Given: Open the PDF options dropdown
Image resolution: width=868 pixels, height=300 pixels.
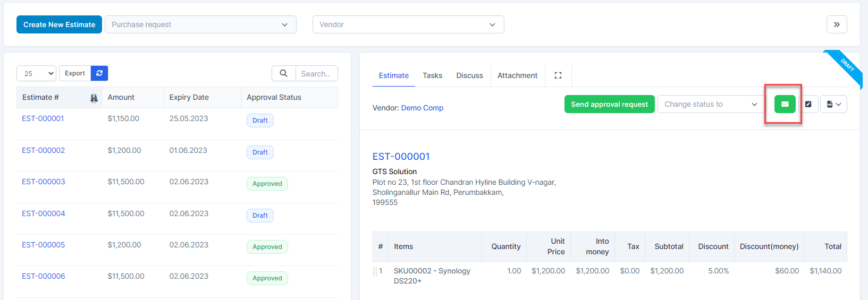Looking at the screenshot, I should (833, 104).
